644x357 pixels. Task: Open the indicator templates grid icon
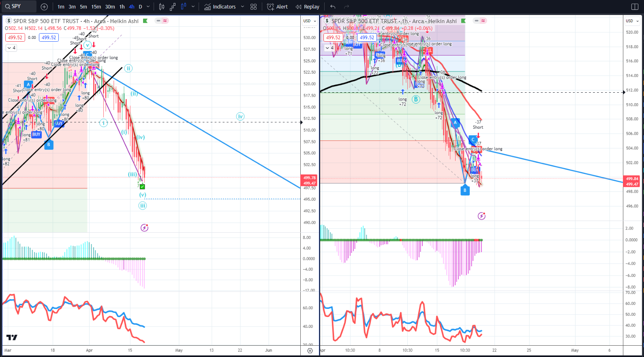click(254, 7)
